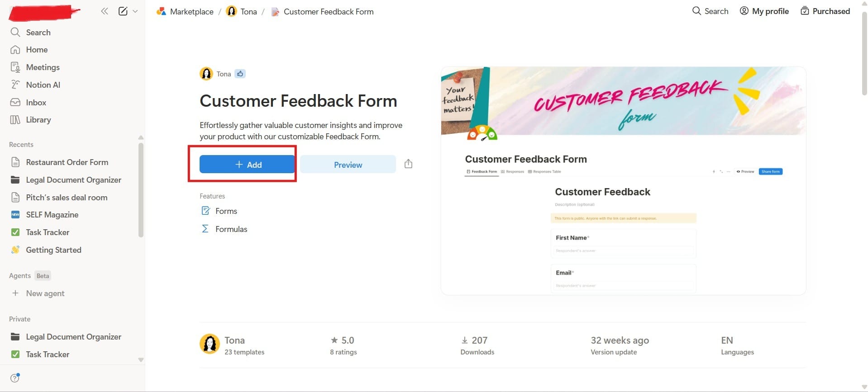Image resolution: width=868 pixels, height=392 pixels.
Task: Launch Notion AI from the sidebar
Action: (x=43, y=85)
